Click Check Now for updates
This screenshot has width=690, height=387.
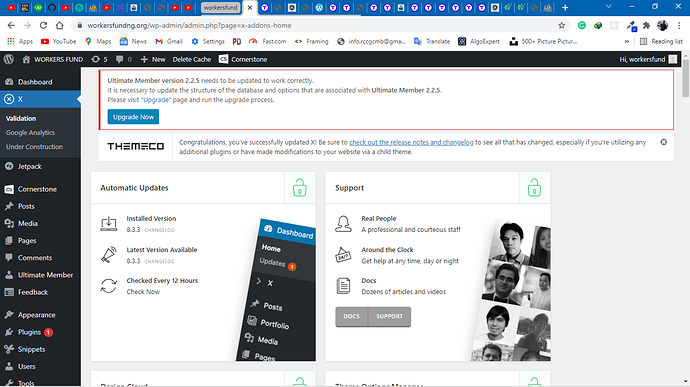pyautogui.click(x=143, y=291)
